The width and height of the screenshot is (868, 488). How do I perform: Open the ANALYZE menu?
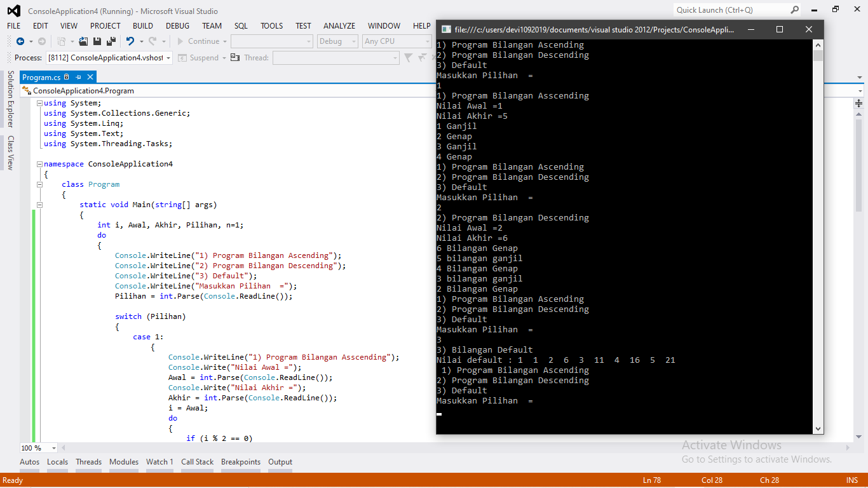339,26
